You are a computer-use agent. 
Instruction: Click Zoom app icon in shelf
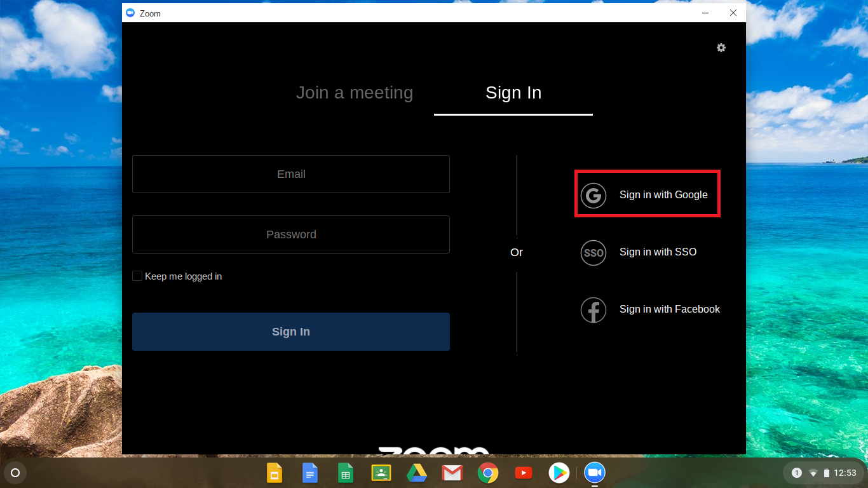pyautogui.click(x=595, y=473)
